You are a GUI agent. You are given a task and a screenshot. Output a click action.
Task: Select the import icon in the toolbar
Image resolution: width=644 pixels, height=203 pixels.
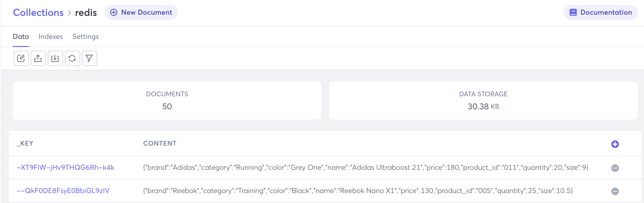coord(55,58)
